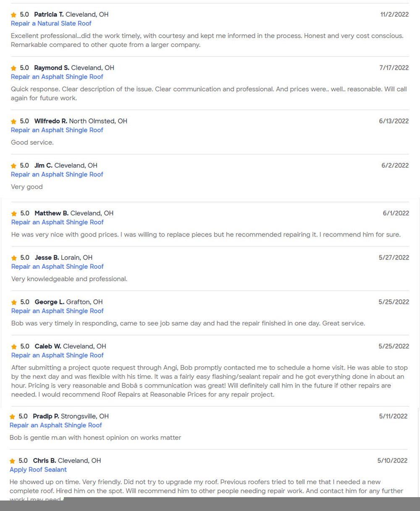Click the star icon beside Jesse B.
Viewport: 420px width, 511px height.
click(x=14, y=258)
